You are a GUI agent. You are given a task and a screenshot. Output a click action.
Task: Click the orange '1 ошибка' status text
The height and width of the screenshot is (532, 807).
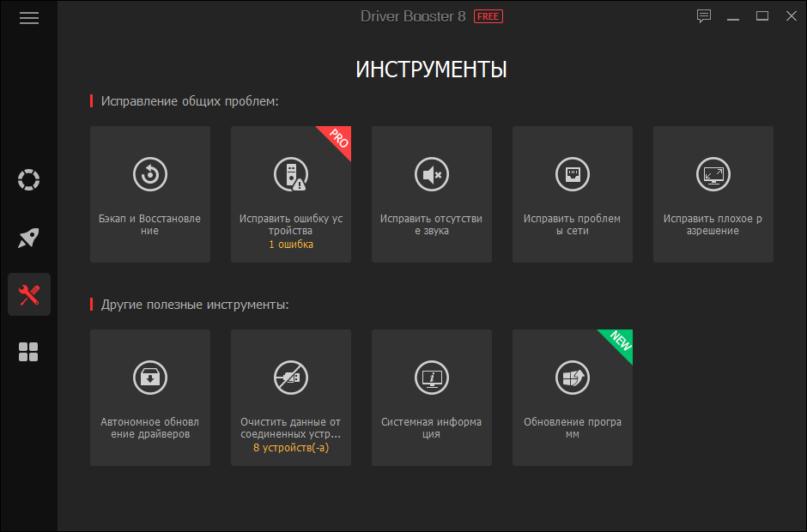tap(291, 245)
